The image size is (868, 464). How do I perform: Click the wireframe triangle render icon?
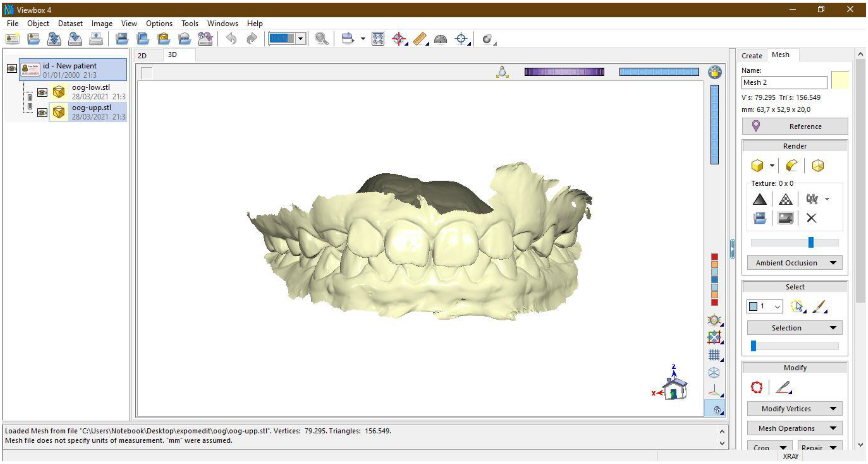(785, 199)
